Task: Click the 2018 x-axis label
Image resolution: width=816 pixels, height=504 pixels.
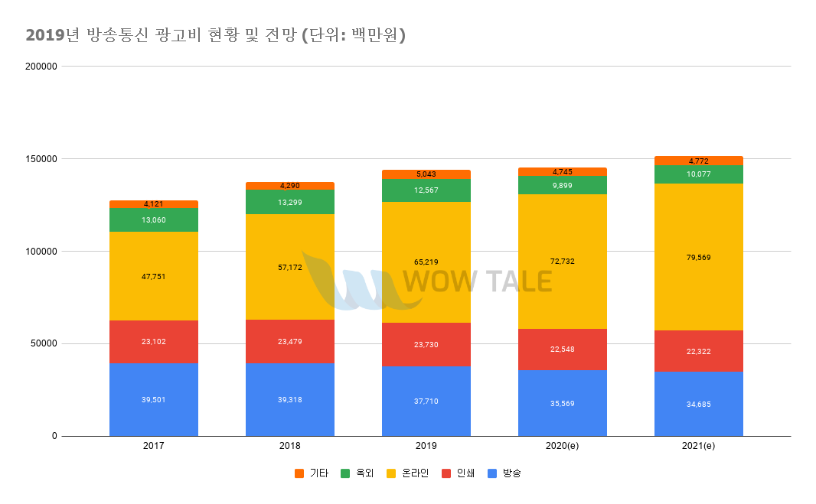Action: coord(290,446)
